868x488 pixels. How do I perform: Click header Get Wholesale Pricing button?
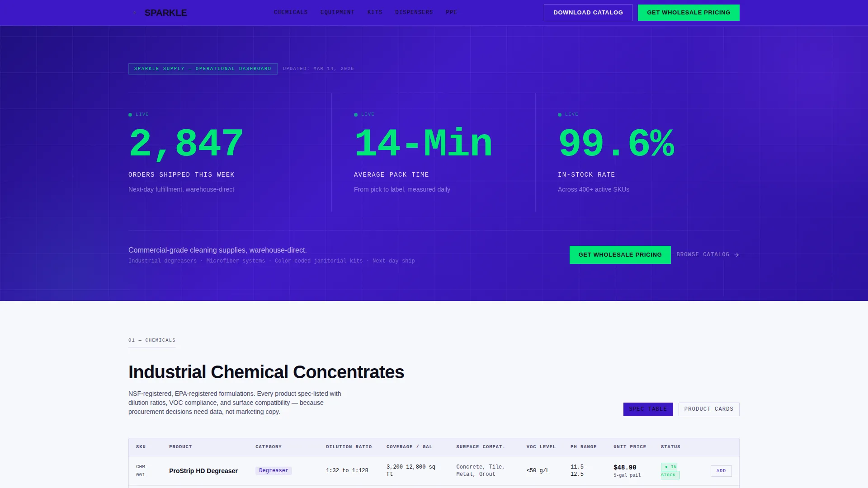pyautogui.click(x=689, y=13)
